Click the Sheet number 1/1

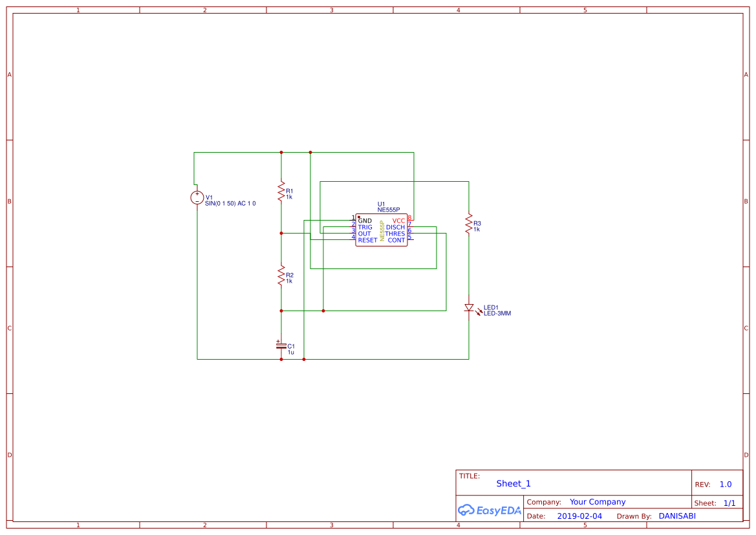click(x=729, y=503)
